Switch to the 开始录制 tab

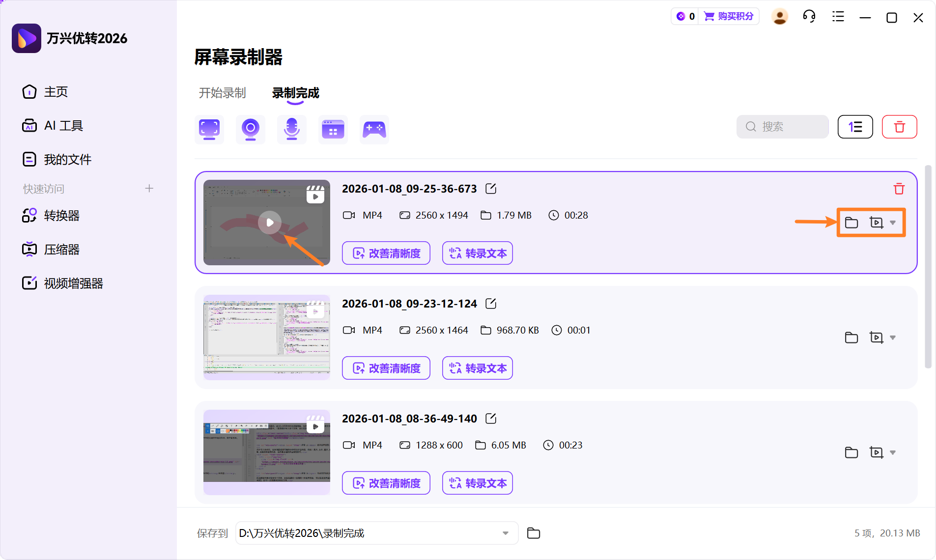[222, 93]
